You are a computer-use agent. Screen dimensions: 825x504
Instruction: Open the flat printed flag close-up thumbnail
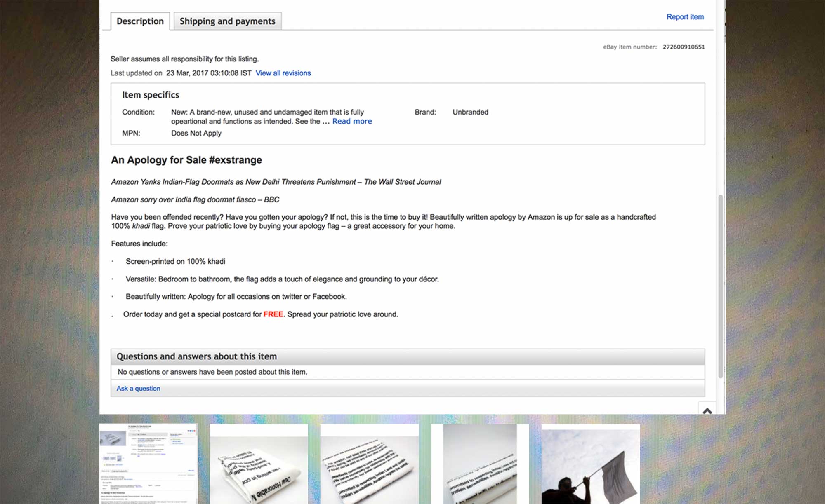370,464
